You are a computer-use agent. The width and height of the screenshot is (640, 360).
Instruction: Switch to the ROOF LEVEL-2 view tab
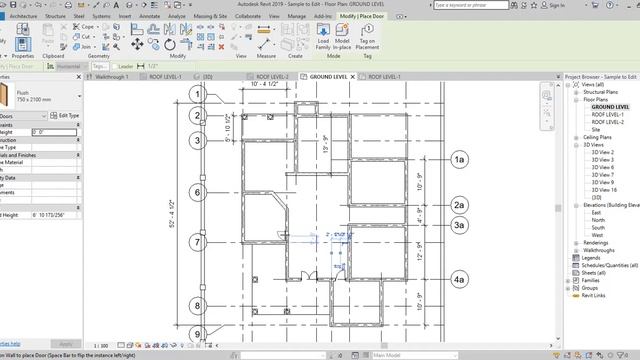click(x=272, y=77)
